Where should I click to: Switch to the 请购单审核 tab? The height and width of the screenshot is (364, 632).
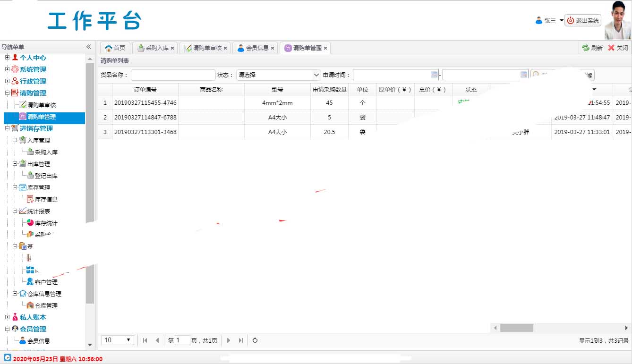click(x=203, y=48)
